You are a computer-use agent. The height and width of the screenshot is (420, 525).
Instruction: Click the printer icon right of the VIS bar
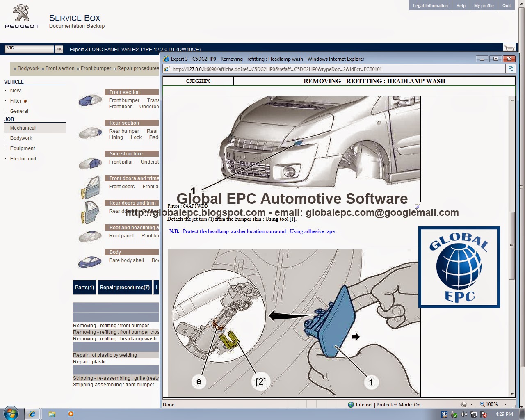(509, 48)
